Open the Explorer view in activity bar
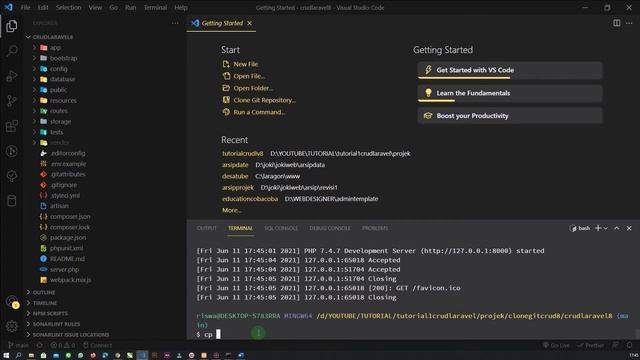The height and width of the screenshot is (360, 640). coord(11,26)
